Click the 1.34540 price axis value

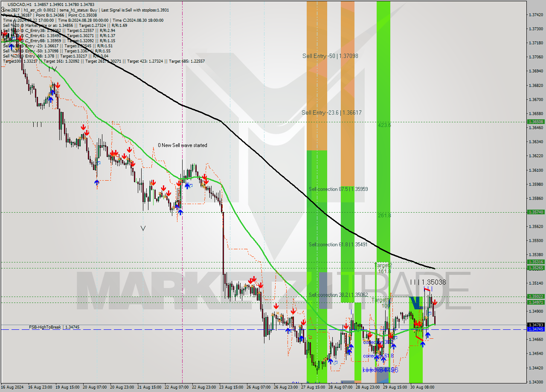click(x=535, y=353)
